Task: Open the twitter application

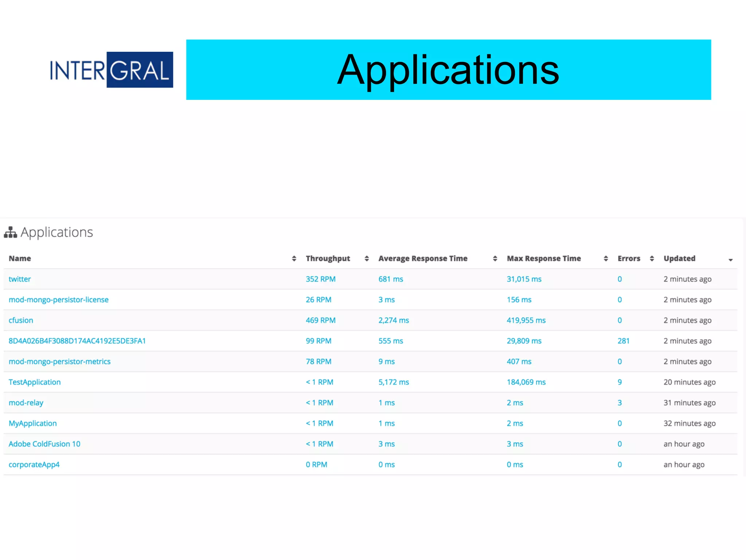Action: (x=20, y=279)
